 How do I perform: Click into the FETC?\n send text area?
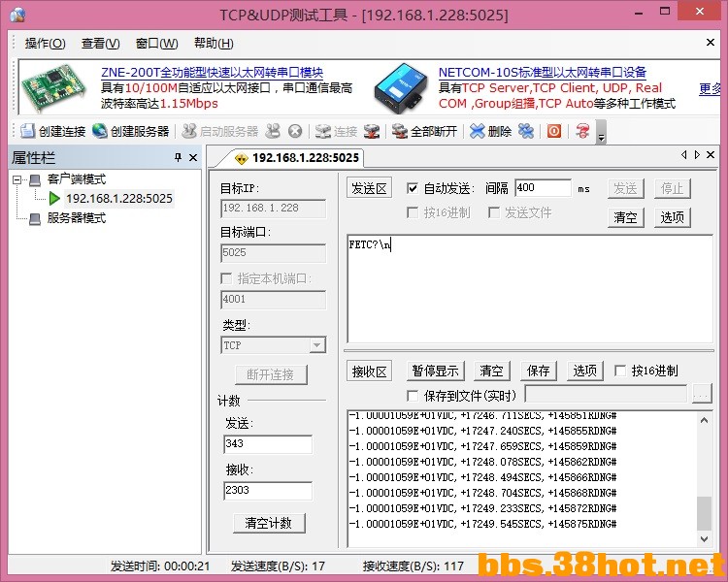pyautogui.click(x=530, y=289)
